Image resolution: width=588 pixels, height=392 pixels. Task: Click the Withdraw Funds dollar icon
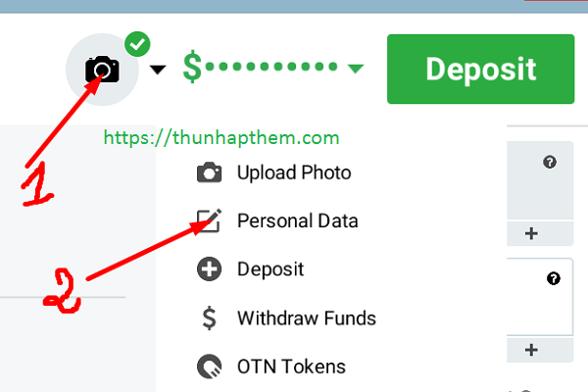point(210,318)
